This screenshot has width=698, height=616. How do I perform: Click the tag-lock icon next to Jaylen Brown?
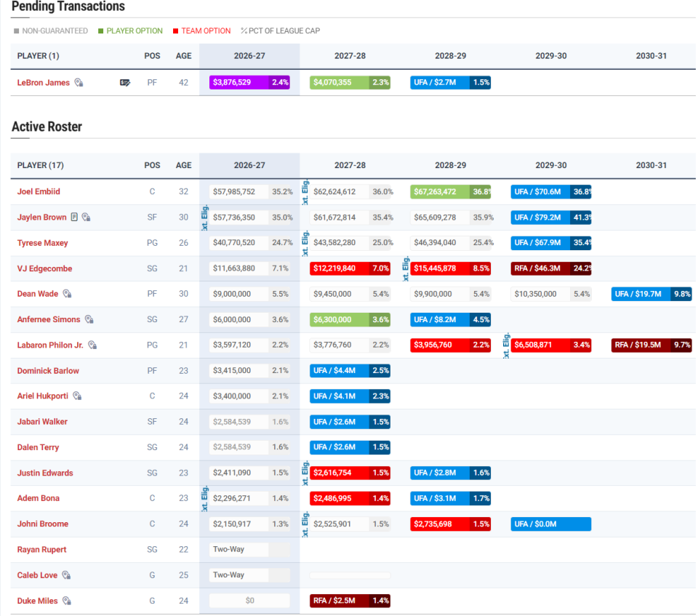pyautogui.click(x=86, y=217)
